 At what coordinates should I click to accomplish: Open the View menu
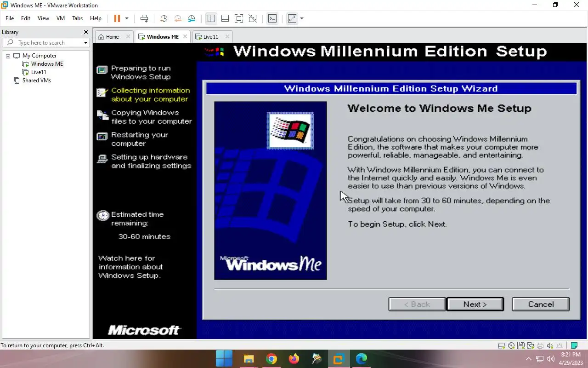click(x=43, y=18)
